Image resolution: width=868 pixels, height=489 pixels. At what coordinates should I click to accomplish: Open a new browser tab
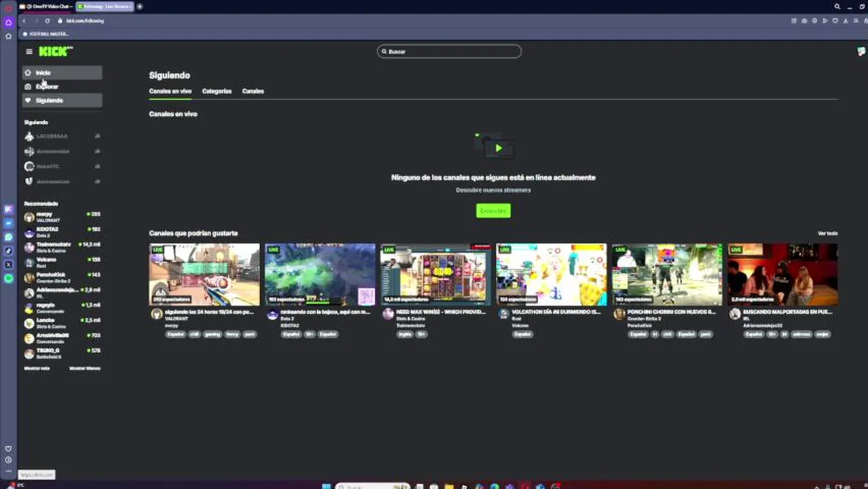[140, 6]
